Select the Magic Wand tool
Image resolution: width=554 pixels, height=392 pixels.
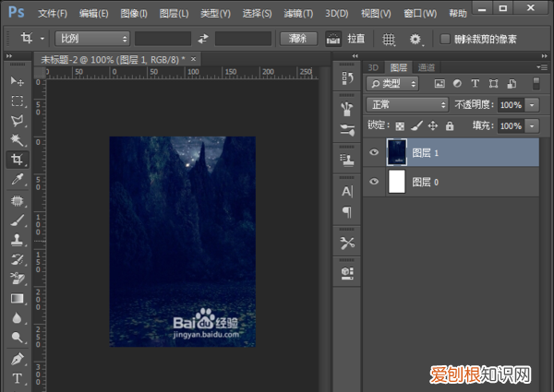pyautogui.click(x=17, y=139)
